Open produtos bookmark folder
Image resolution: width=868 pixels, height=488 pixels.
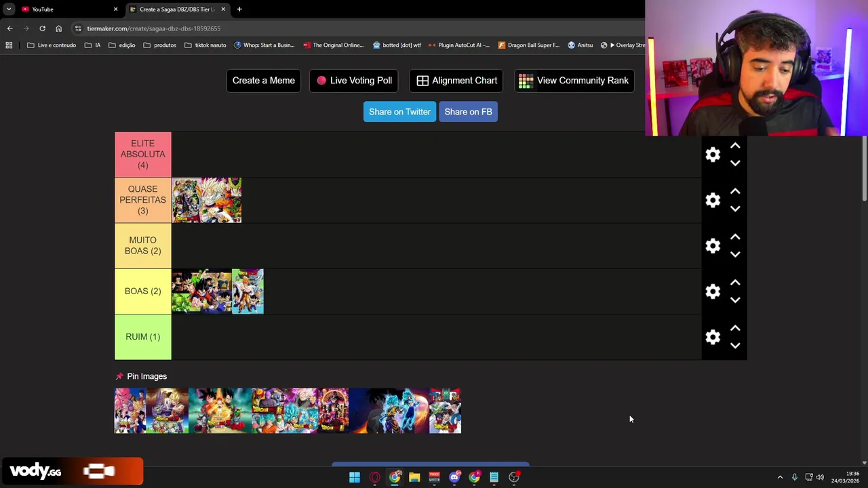[160, 45]
